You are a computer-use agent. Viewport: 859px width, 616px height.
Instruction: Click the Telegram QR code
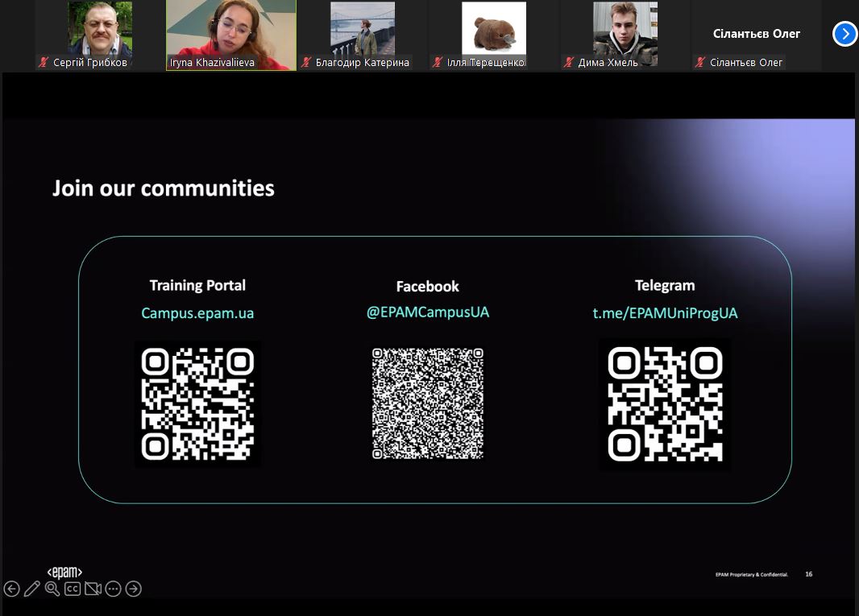(x=665, y=404)
